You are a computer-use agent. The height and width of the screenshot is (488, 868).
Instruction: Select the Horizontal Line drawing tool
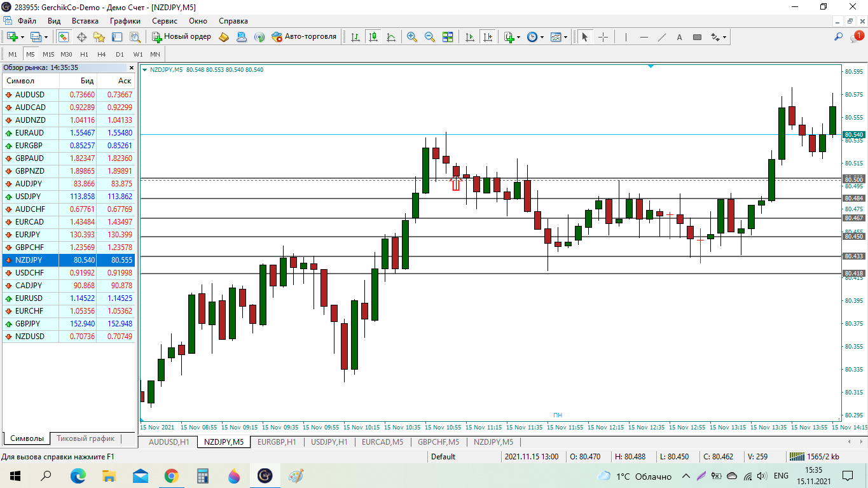click(644, 37)
